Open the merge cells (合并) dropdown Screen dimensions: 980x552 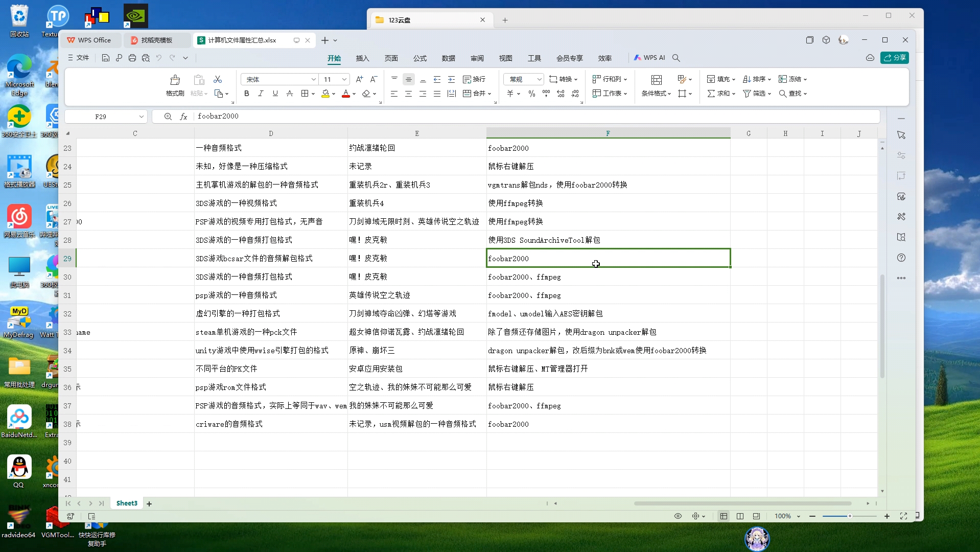pos(477,94)
